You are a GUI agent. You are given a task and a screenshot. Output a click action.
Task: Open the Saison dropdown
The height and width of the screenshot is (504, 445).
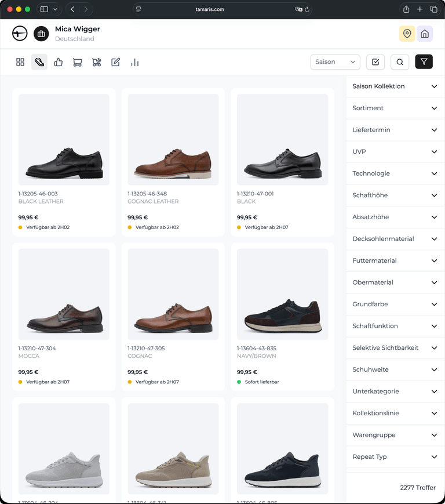point(335,61)
